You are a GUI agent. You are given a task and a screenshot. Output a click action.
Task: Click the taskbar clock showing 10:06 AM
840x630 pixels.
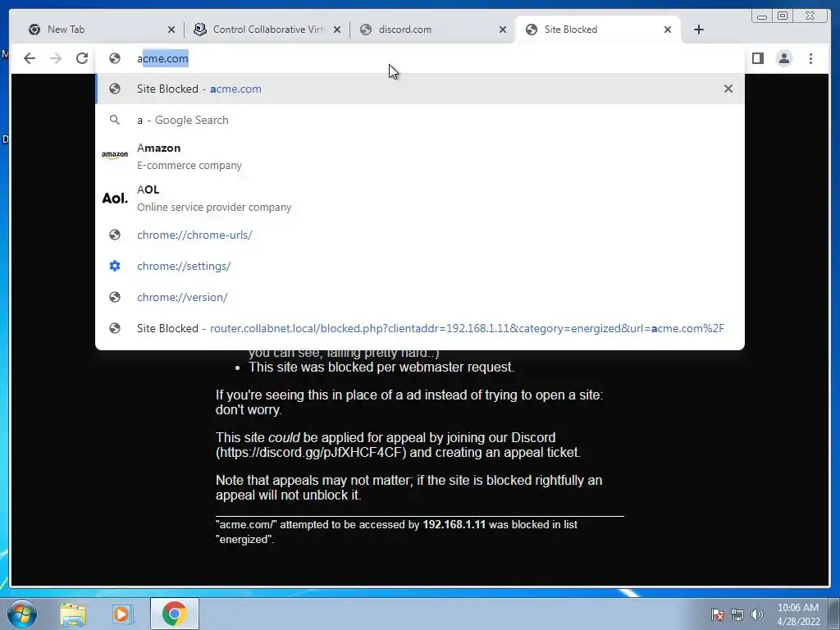pos(798,614)
